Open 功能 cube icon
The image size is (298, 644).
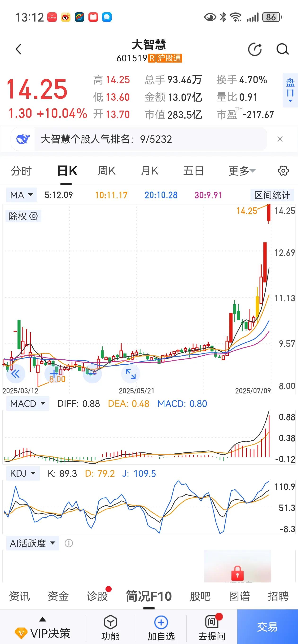pos(110,622)
